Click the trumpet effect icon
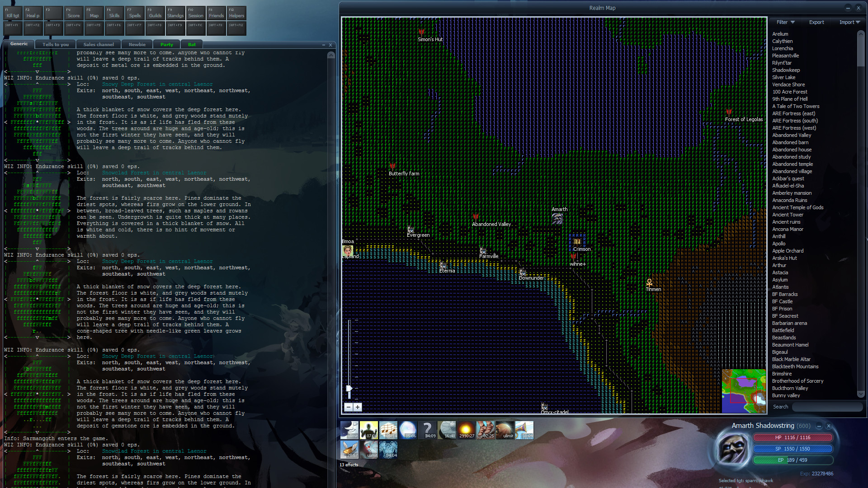868x488 pixels. click(524, 430)
